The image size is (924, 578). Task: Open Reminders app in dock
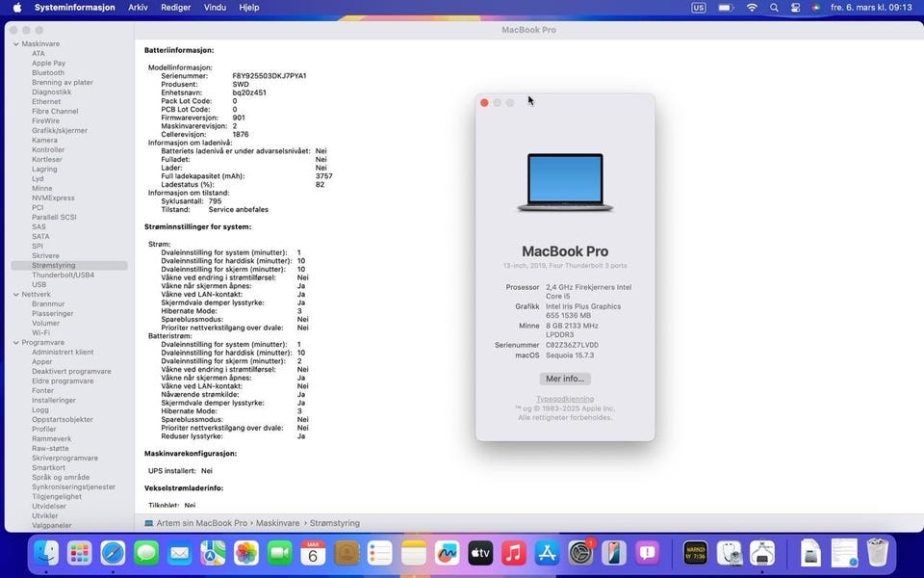(x=380, y=553)
